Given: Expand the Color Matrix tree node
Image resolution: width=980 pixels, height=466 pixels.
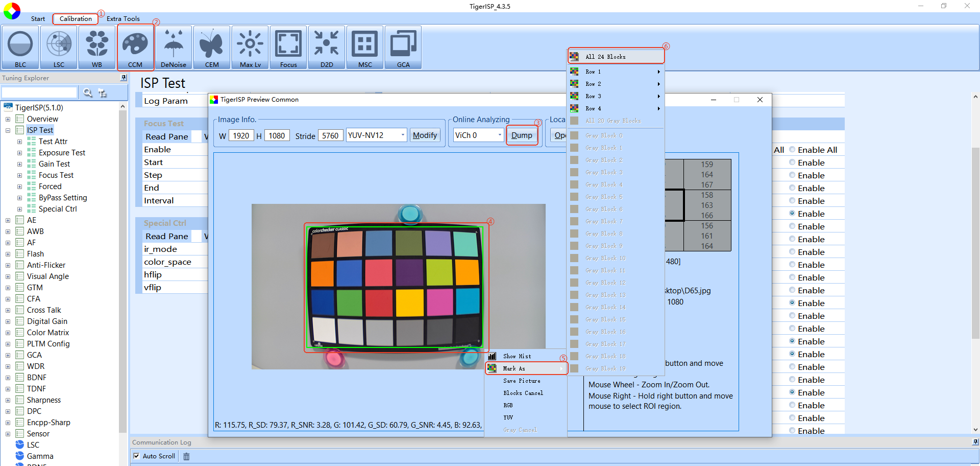Looking at the screenshot, I should coord(8,333).
